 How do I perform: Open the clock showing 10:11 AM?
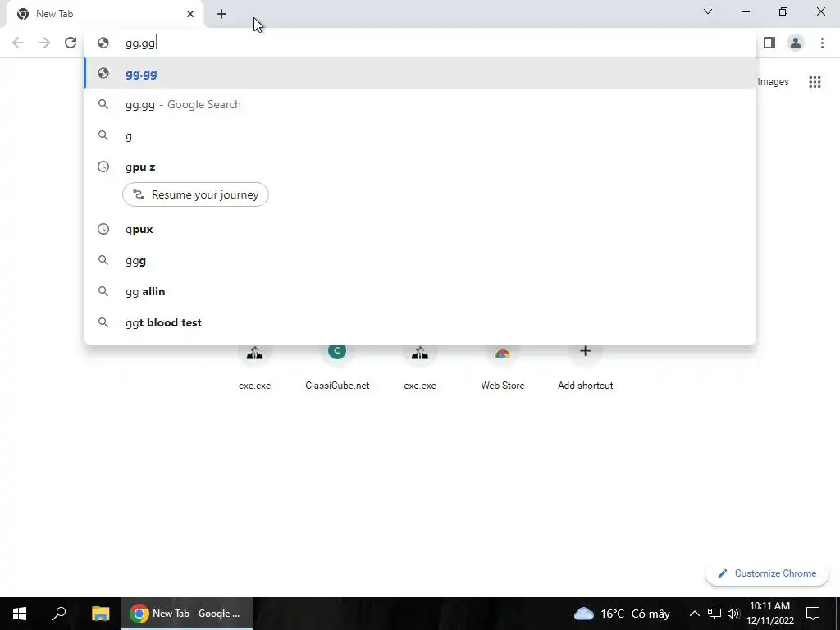click(x=769, y=614)
